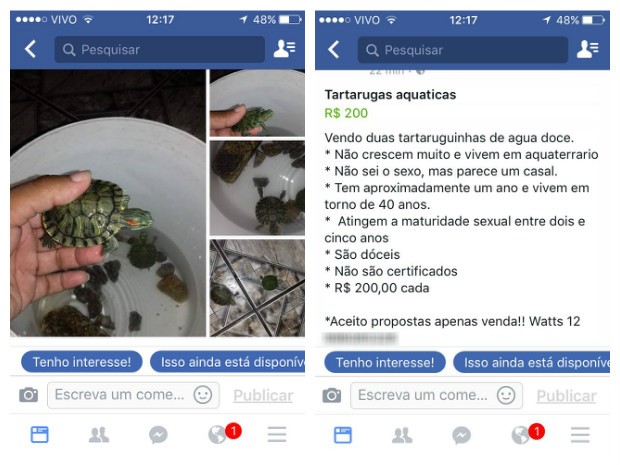Open the large photo of hand holding turtle

tap(108, 203)
